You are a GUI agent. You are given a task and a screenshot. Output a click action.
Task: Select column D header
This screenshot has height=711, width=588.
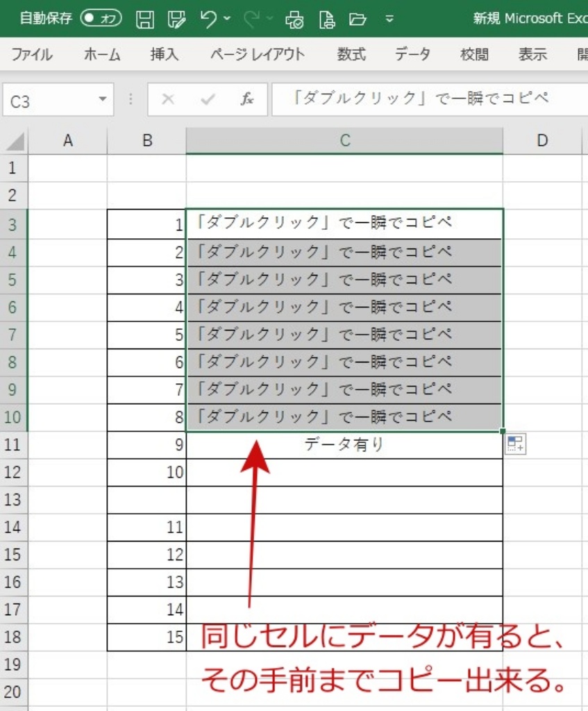pos(542,141)
